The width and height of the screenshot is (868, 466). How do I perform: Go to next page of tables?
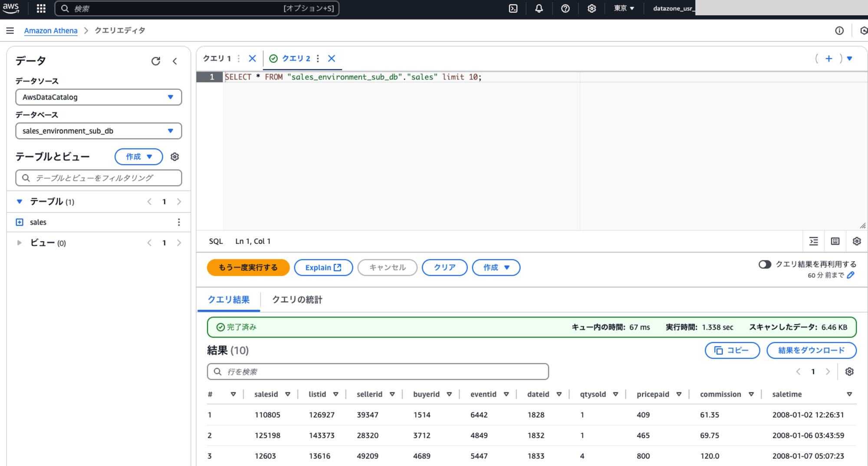pyautogui.click(x=179, y=201)
